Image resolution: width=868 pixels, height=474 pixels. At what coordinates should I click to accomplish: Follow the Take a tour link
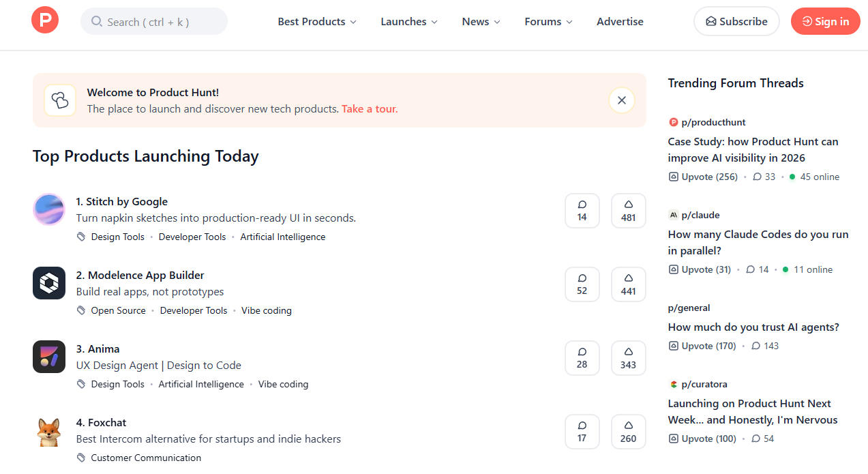[x=369, y=109]
